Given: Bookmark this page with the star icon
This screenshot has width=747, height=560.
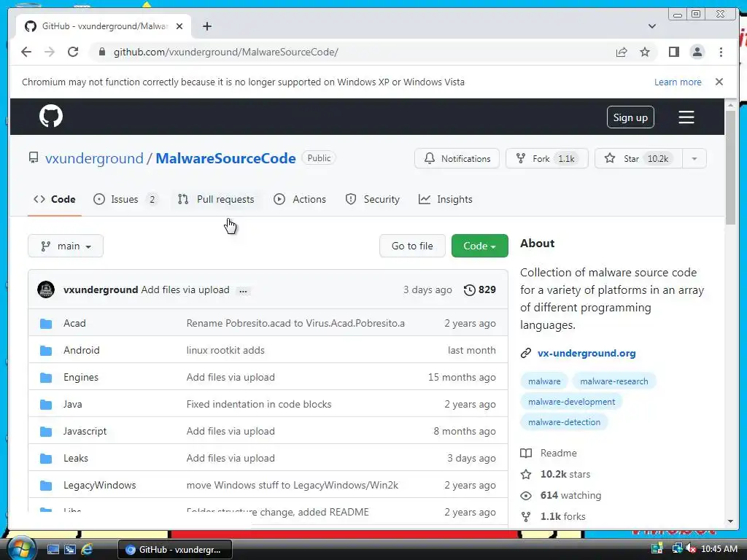Looking at the screenshot, I should coord(645,52).
